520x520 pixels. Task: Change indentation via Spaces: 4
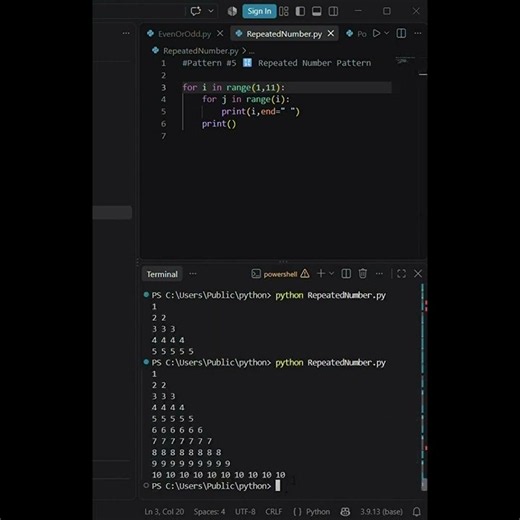[x=209, y=512]
